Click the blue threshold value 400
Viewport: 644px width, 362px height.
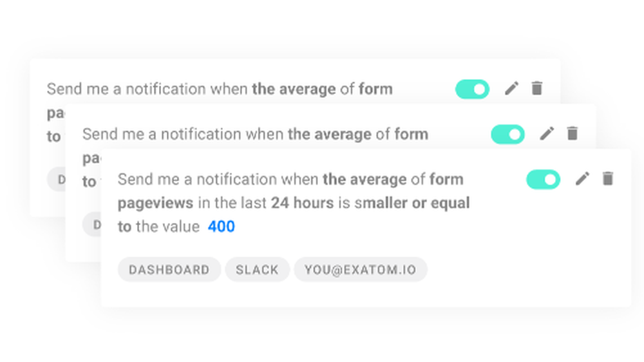tap(221, 227)
